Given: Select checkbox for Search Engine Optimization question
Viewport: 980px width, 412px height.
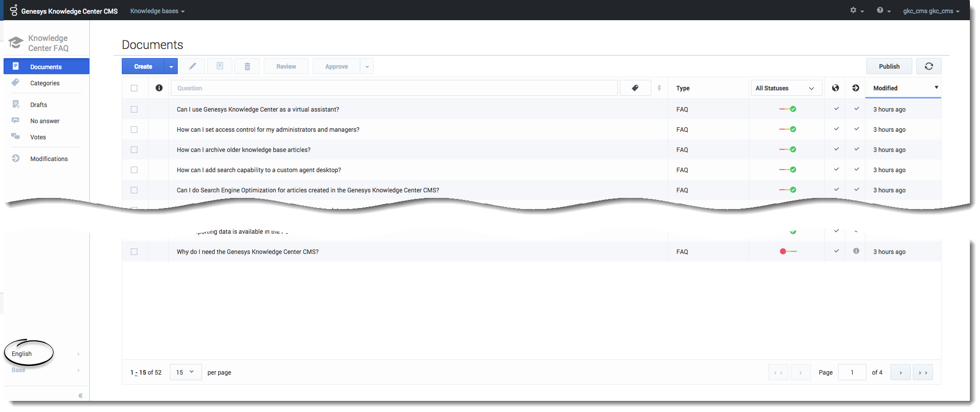Looking at the screenshot, I should [134, 190].
